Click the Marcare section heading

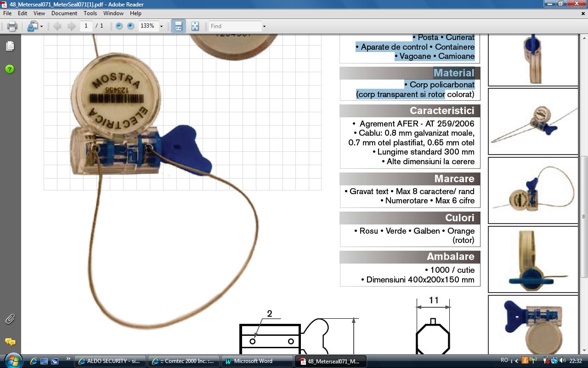tap(454, 178)
